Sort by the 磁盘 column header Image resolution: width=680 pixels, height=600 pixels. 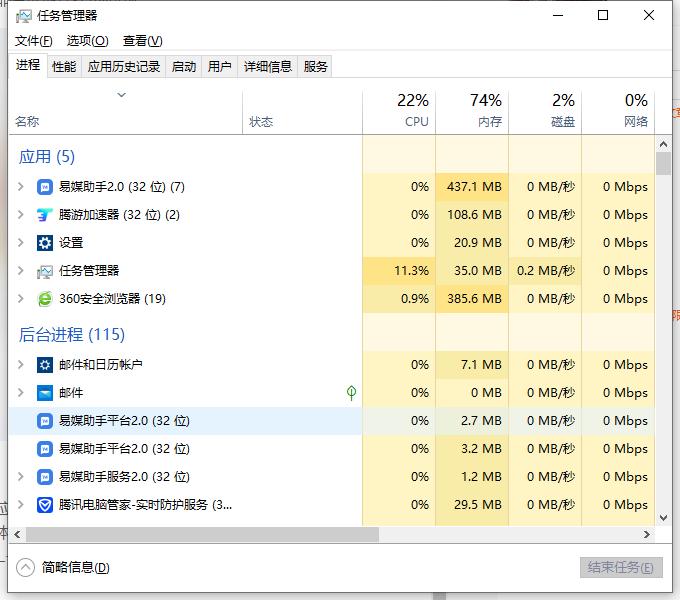point(545,111)
